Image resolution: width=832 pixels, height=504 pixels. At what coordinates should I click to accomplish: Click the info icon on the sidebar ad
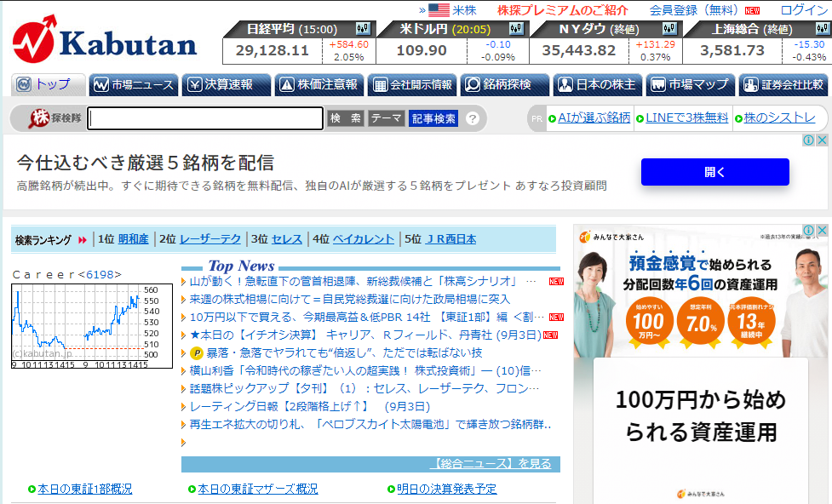(808, 230)
